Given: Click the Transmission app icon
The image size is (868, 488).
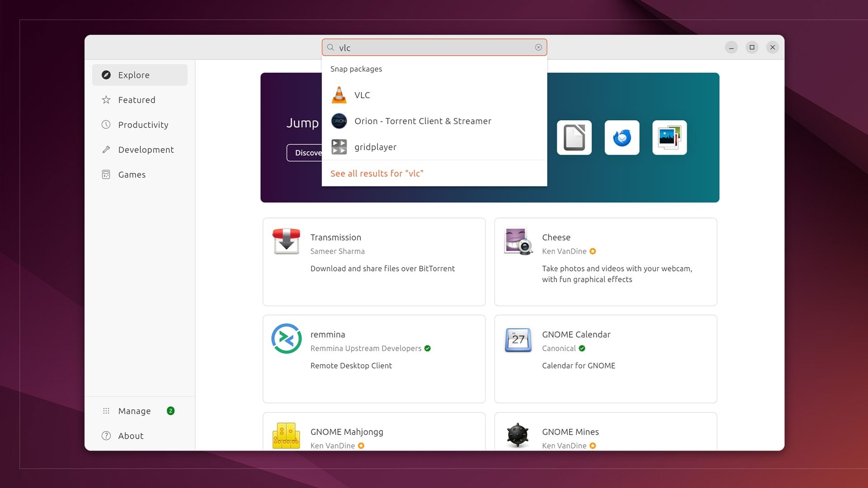Looking at the screenshot, I should tap(286, 241).
